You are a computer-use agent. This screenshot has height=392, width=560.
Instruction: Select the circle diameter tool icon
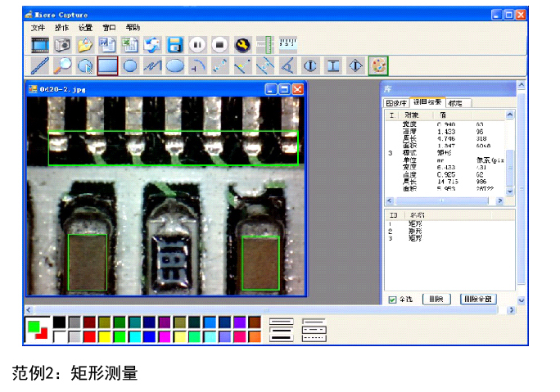(x=310, y=65)
